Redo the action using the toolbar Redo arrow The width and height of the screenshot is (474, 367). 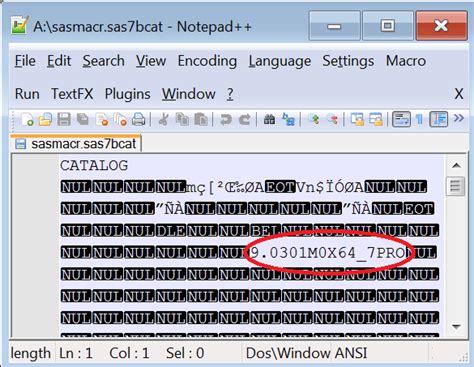pyautogui.click(x=245, y=119)
